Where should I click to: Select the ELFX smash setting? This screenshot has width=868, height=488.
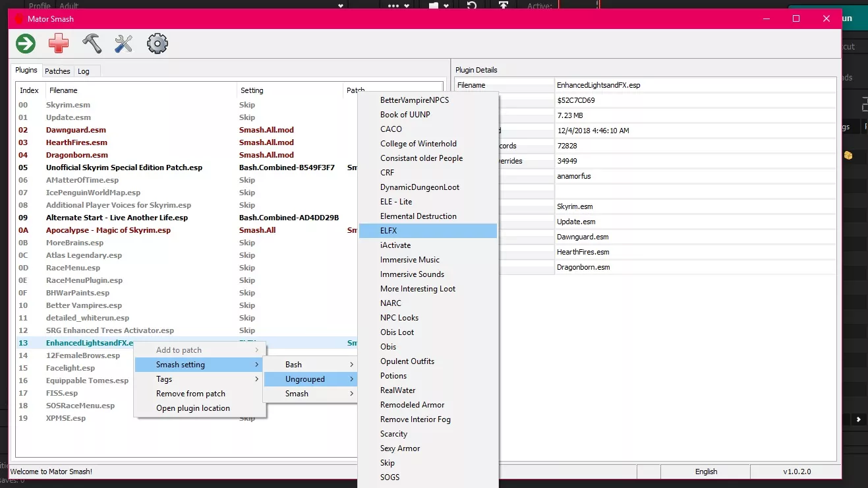[428, 231]
